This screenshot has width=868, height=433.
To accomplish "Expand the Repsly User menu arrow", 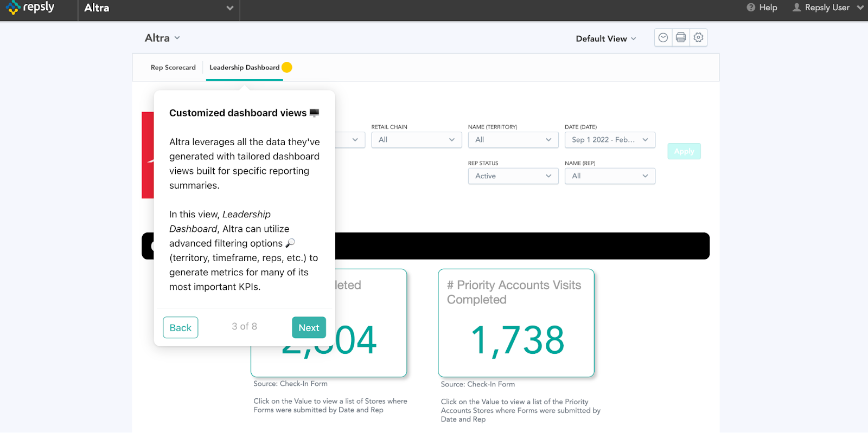I will click(860, 8).
